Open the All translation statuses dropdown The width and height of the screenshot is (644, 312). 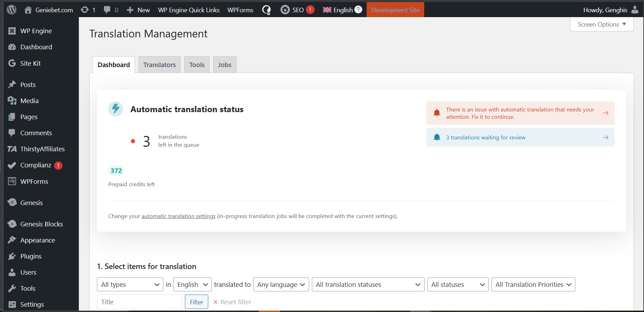click(368, 284)
